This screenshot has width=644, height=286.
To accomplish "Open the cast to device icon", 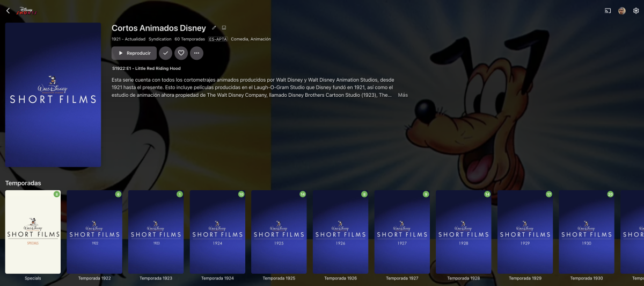I will (x=608, y=11).
